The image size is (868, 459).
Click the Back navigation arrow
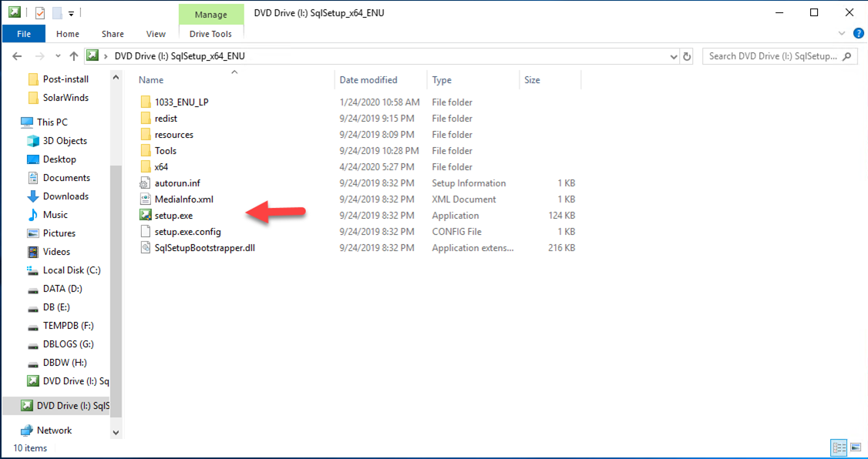pos(17,56)
